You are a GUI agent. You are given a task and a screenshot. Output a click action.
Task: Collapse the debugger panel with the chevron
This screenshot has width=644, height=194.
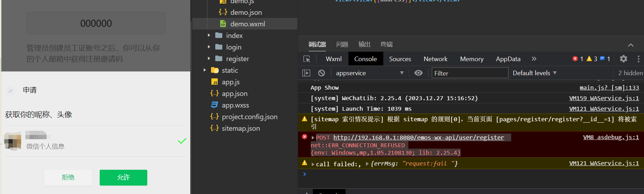pyautogui.click(x=631, y=45)
